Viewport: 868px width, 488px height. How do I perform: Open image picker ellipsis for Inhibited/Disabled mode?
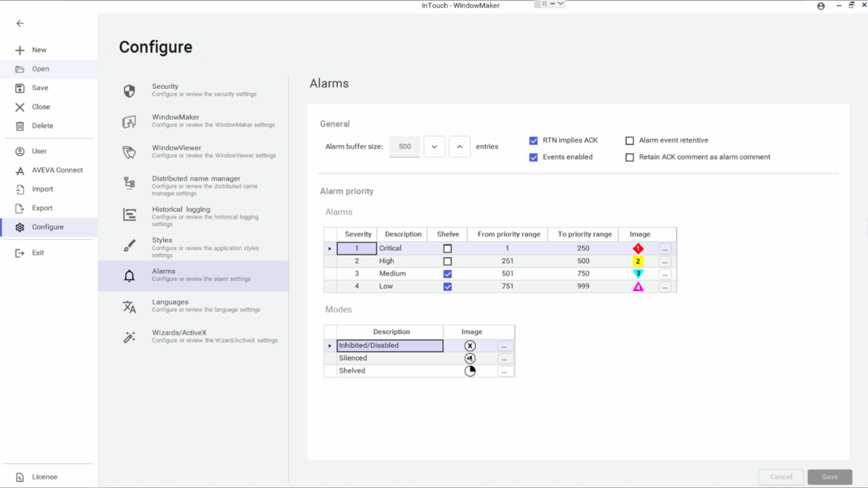pos(504,346)
